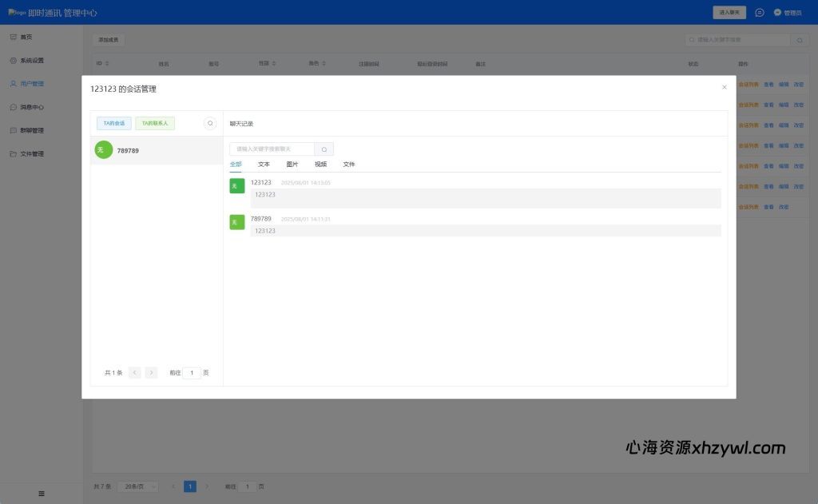Screen dimensions: 818x504
Task: Select the 文件 chat record tab
Action: (349, 165)
